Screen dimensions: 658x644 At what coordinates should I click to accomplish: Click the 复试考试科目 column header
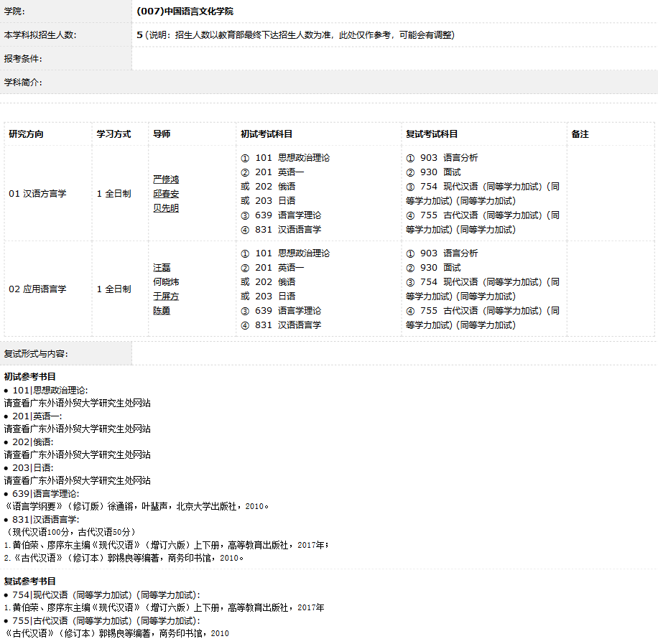click(432, 134)
